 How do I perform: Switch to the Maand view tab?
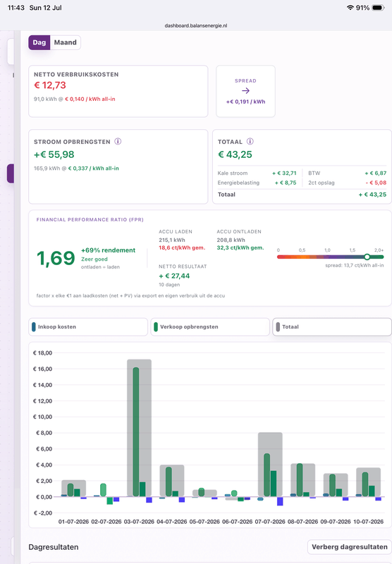coord(65,42)
